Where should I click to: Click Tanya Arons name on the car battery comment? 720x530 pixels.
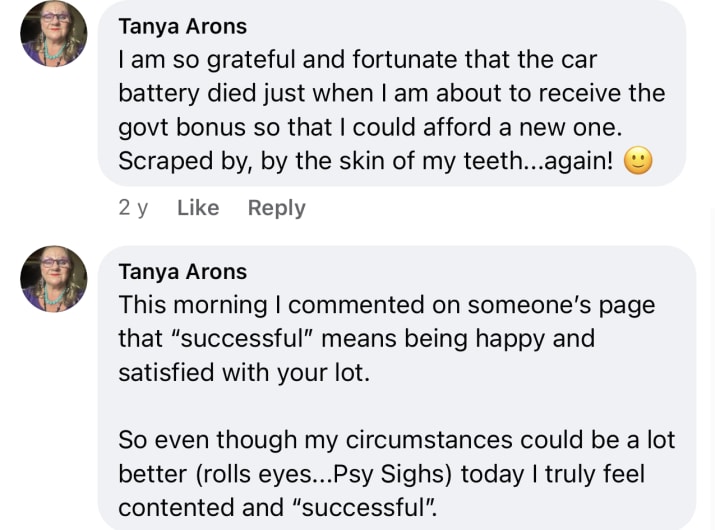(182, 26)
